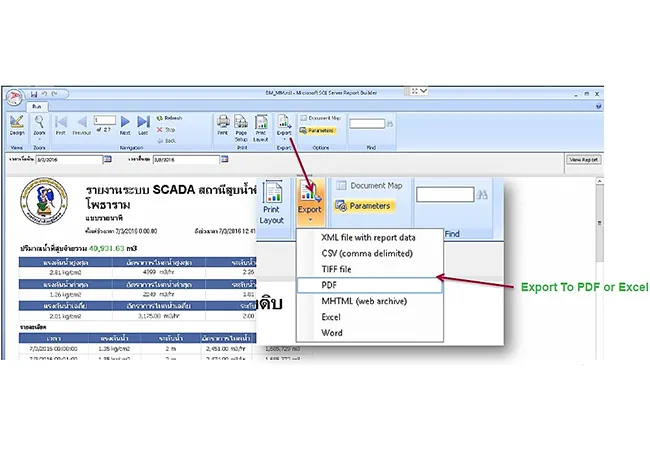Click the cell showing 2249 m3/hr
This screenshot has height=450, width=650.
(158, 295)
